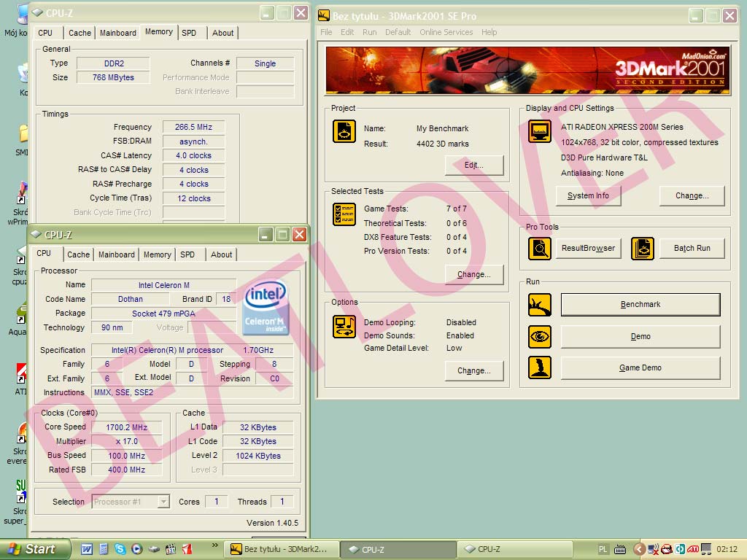The width and height of the screenshot is (747, 560).
Task: Click Change... in Display and CPU Settings
Action: (x=692, y=195)
